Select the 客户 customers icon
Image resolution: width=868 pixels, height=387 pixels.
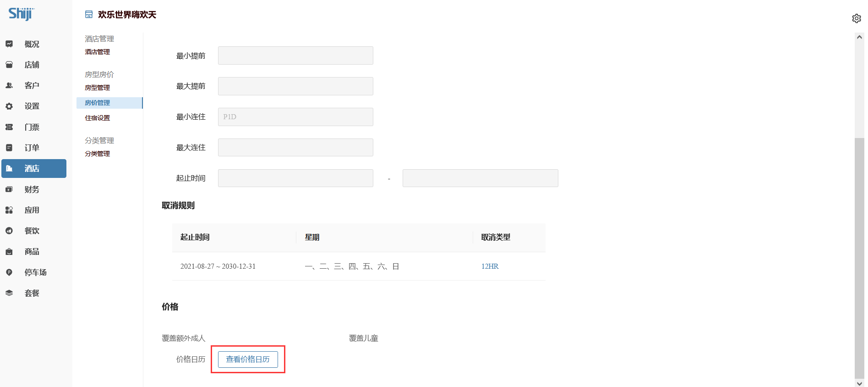[9, 85]
